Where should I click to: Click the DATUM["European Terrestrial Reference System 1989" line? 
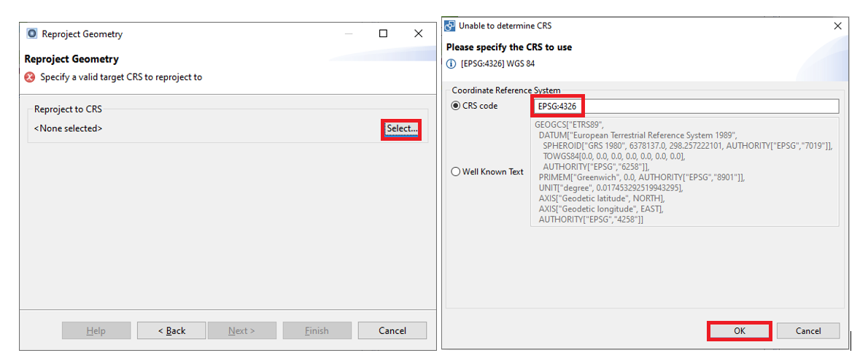click(638, 135)
